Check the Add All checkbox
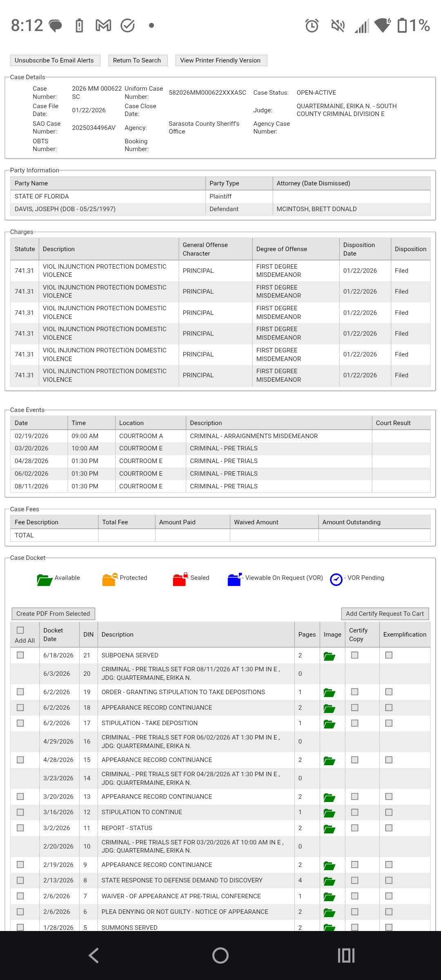 pos(20,630)
